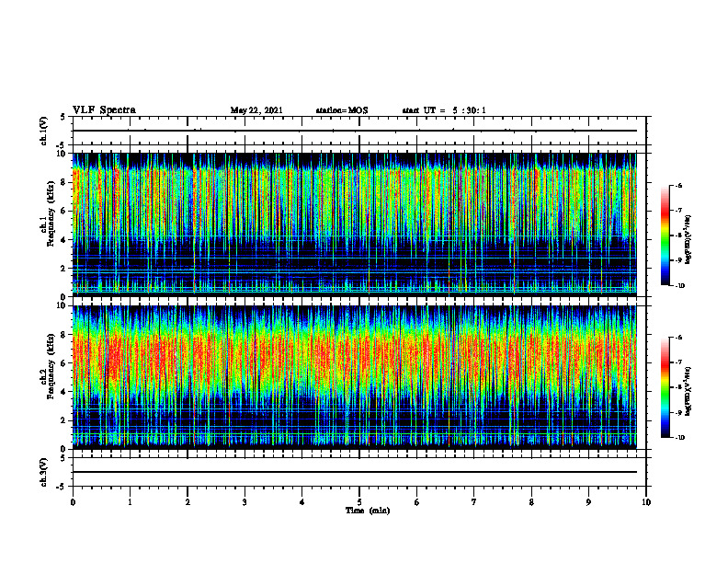Screen dimensions: 728x563
Task: Click the "3" tick label on Time axis
Action: (x=245, y=502)
